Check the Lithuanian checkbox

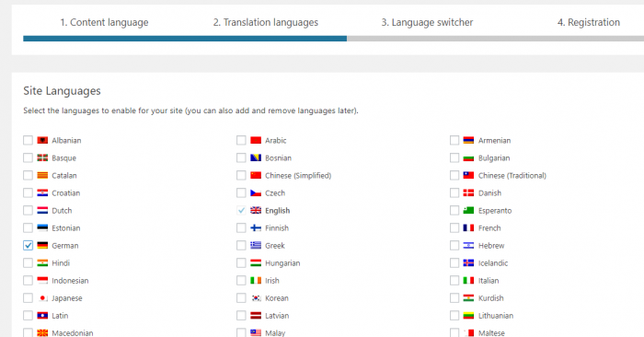[x=454, y=316]
